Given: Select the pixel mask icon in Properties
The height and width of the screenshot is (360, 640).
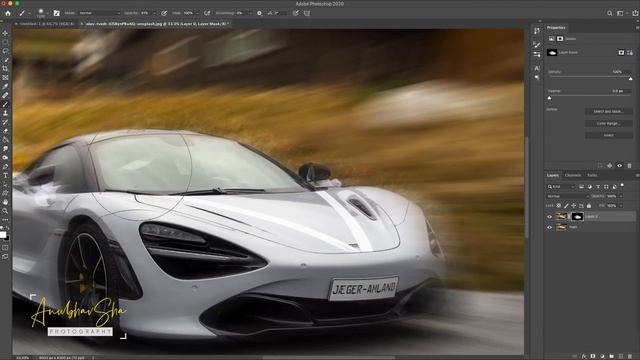Looking at the screenshot, I should (621, 53).
